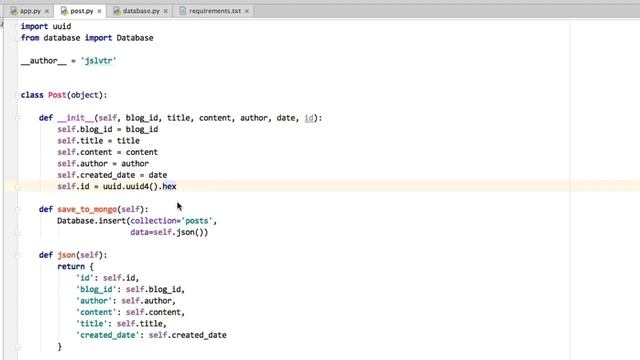
Task: Click the 'created_date' dictionary key string
Action: (x=108, y=335)
